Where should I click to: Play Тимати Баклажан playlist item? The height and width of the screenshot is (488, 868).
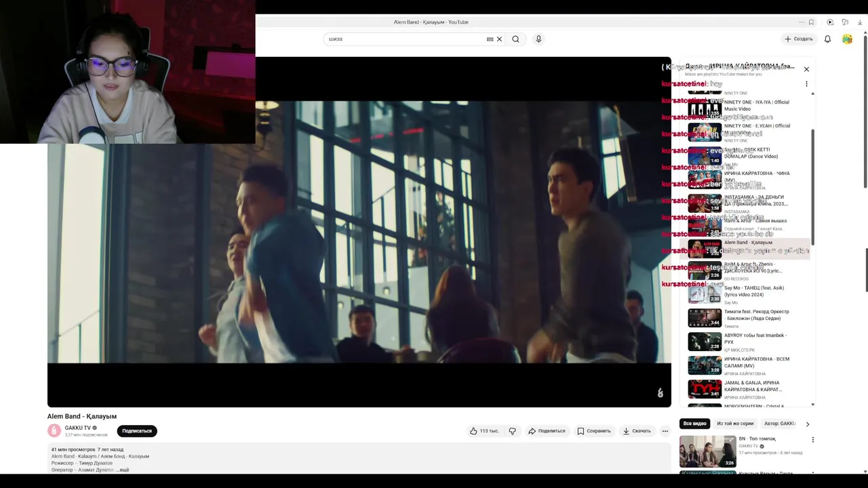[745, 318]
